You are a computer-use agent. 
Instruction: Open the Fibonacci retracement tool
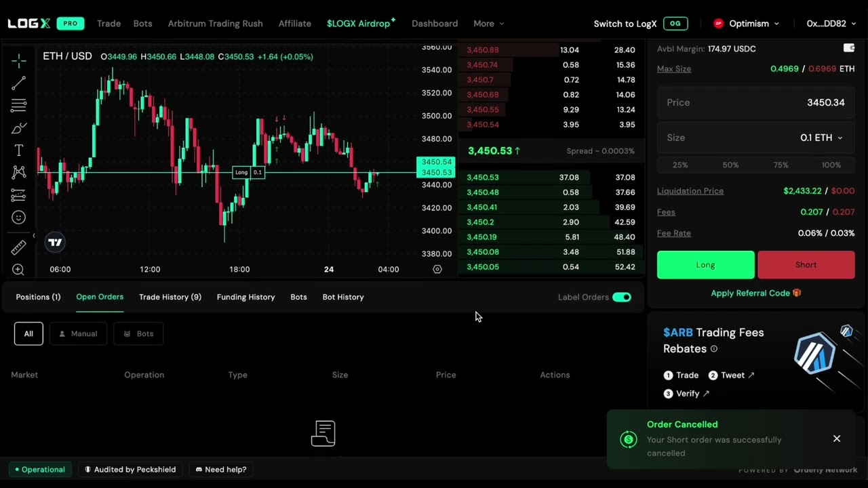(x=18, y=106)
